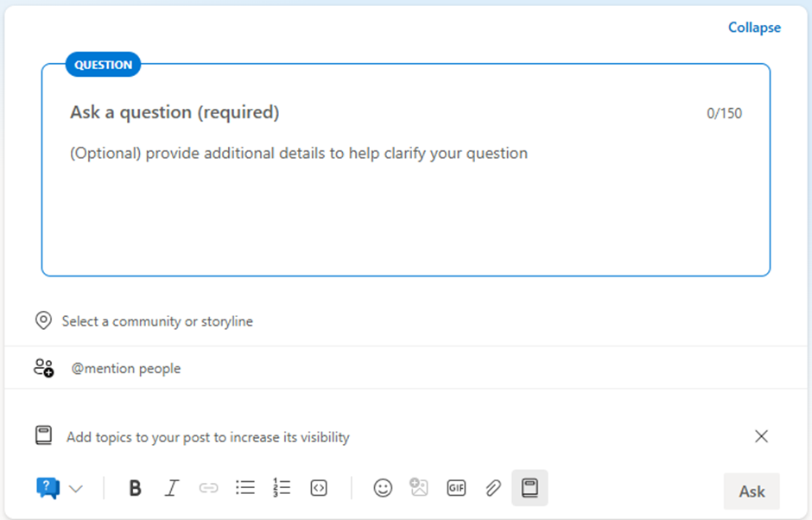Viewport: 812px width, 520px height.
Task: Attach a file with the paperclip icon
Action: pyautogui.click(x=492, y=488)
